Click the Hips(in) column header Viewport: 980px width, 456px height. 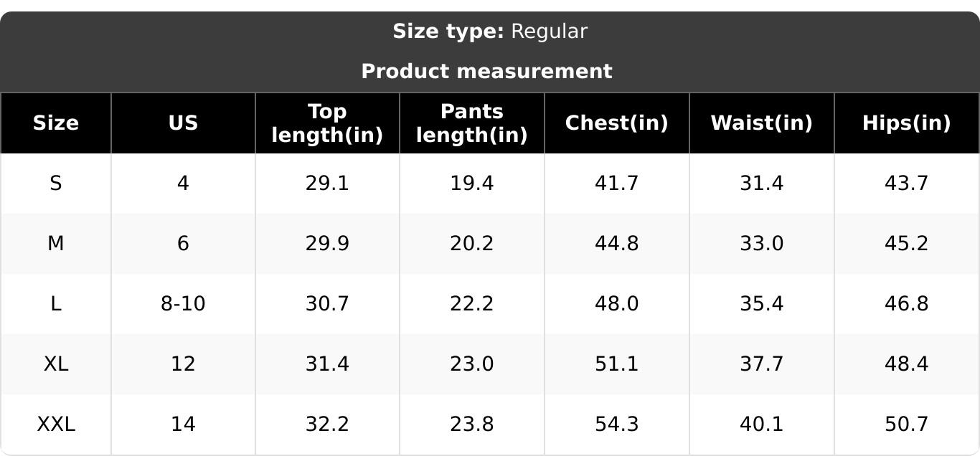pyautogui.click(x=907, y=123)
